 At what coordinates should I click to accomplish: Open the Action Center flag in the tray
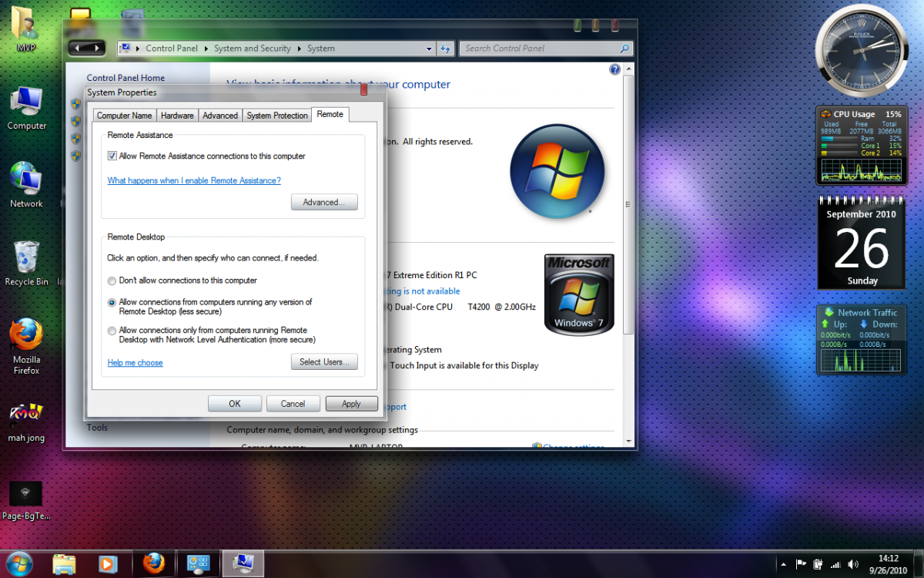tap(801, 564)
